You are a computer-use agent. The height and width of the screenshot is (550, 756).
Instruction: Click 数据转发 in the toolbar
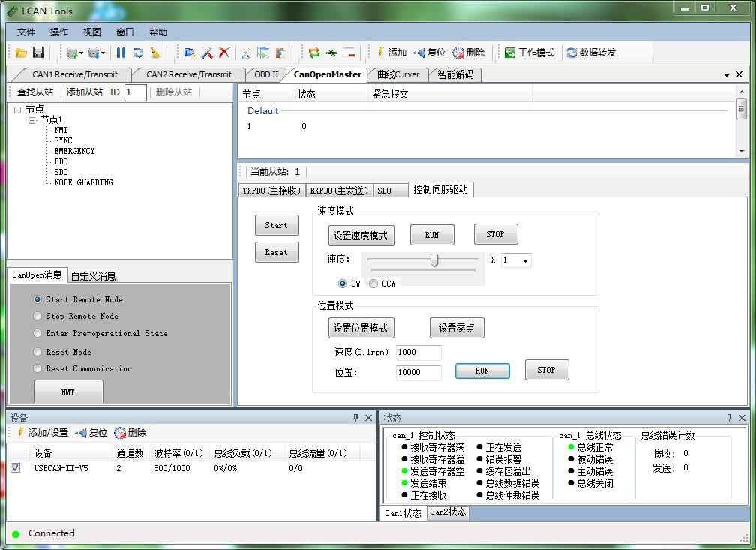591,53
